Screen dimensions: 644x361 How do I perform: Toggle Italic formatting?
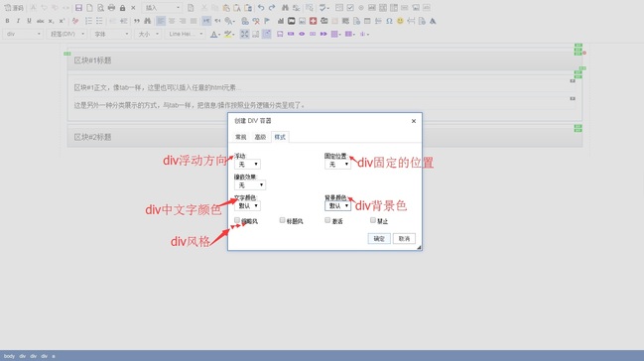tap(18, 21)
